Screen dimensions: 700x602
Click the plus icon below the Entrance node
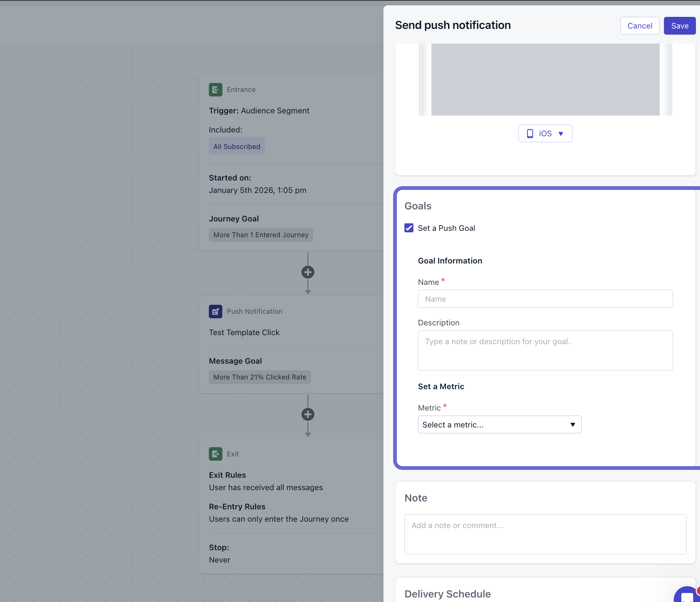pos(308,272)
